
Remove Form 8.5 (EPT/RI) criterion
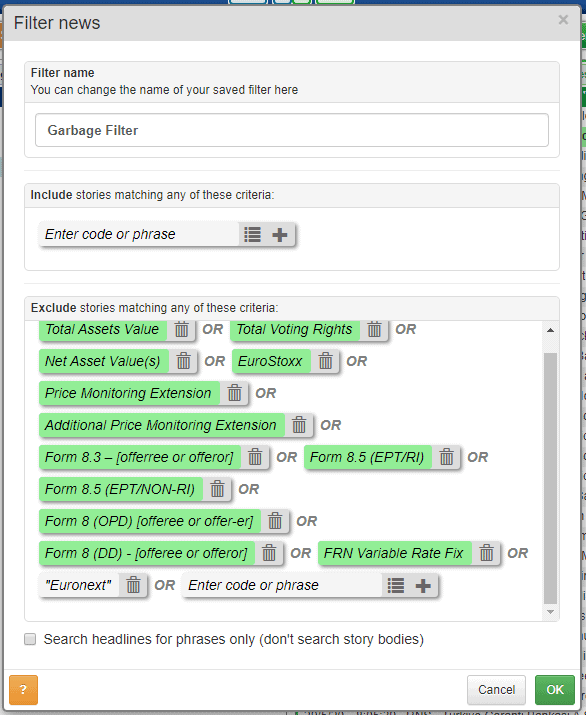pos(446,457)
